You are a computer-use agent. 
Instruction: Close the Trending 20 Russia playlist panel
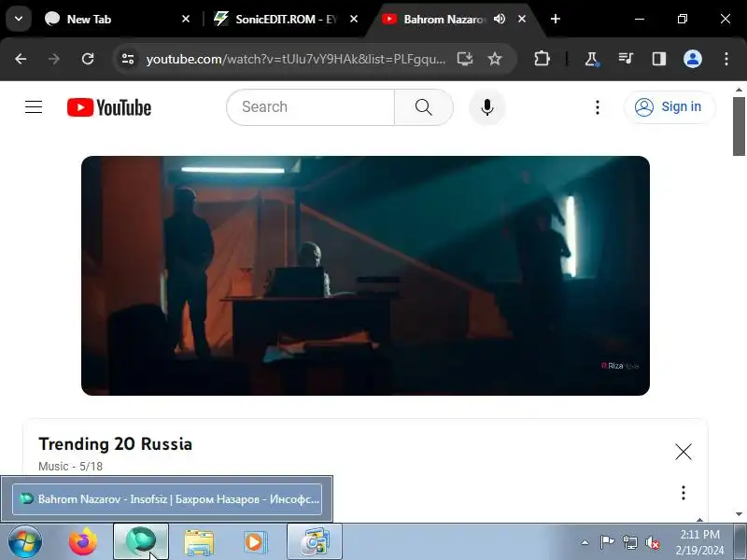pos(684,452)
